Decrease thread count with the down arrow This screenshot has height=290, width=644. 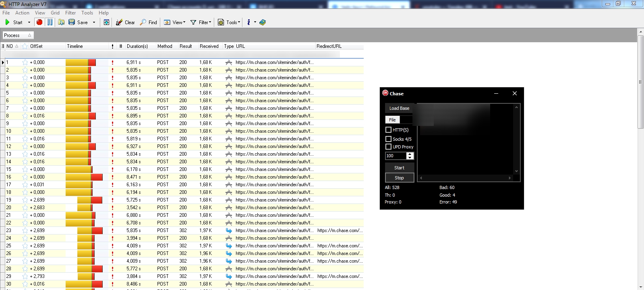(410, 157)
